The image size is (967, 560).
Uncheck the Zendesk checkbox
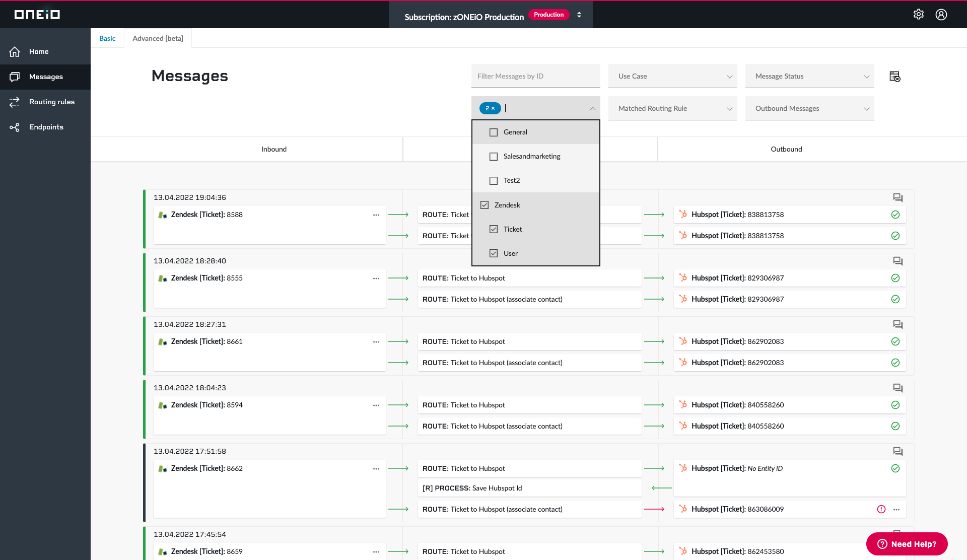pyautogui.click(x=485, y=205)
